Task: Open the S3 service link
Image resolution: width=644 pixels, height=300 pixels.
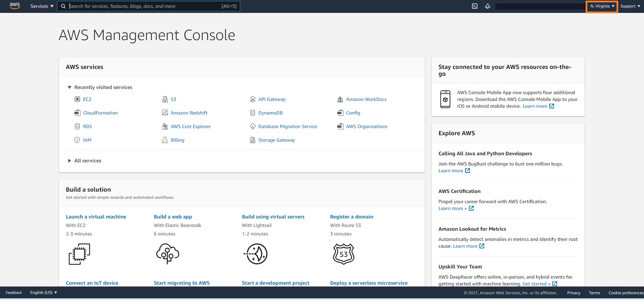Action: [x=173, y=99]
